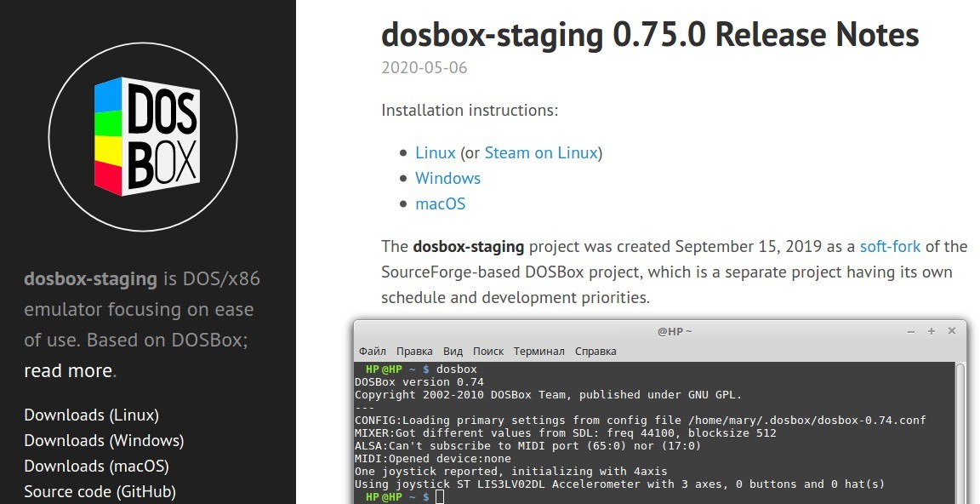Viewport: 980px width, 504px height.
Task: Open the Steam on Linux link
Action: [x=541, y=152]
